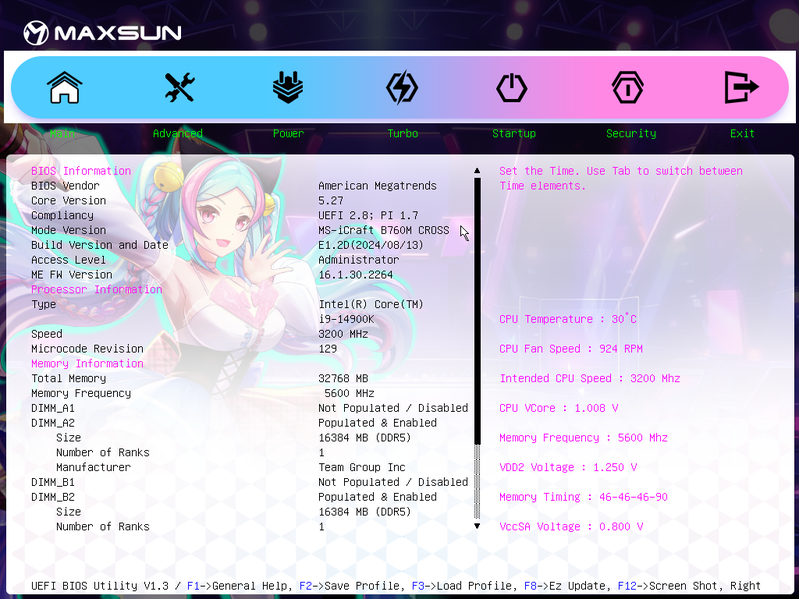Viewport: 799px width, 599px height.
Task: Switch to the Turbo tab label
Action: (x=403, y=133)
